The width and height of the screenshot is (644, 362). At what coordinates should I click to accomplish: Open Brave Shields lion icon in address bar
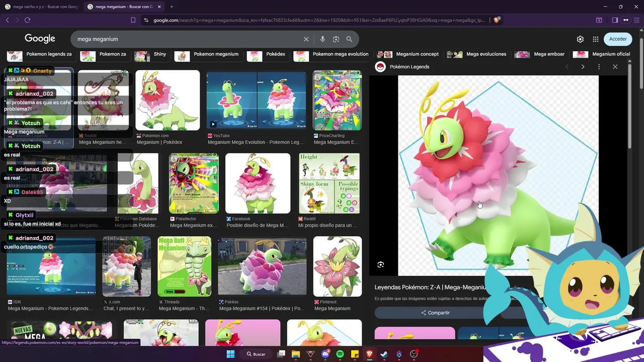497,20
